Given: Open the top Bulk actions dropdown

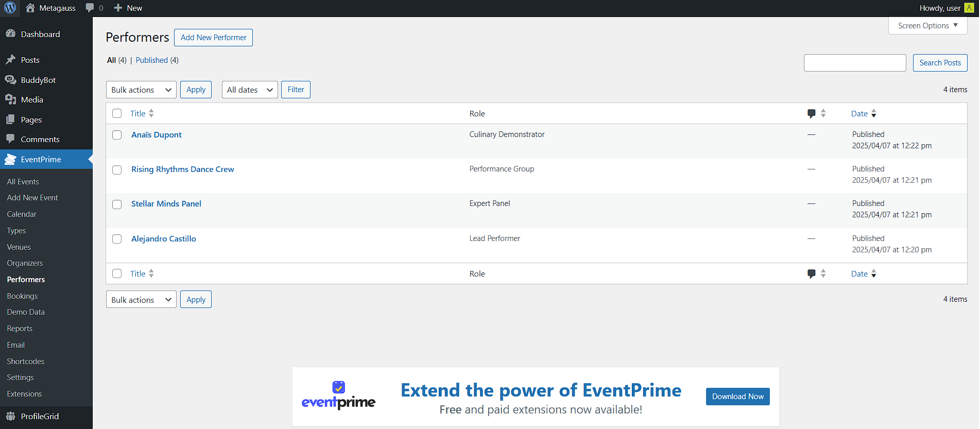Looking at the screenshot, I should tap(141, 90).
